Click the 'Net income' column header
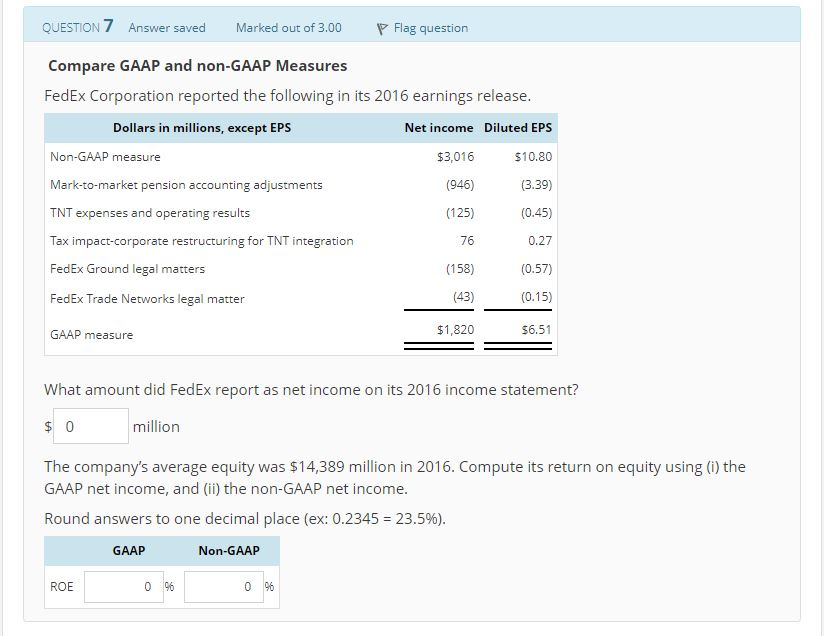The width and height of the screenshot is (824, 636). [439, 128]
